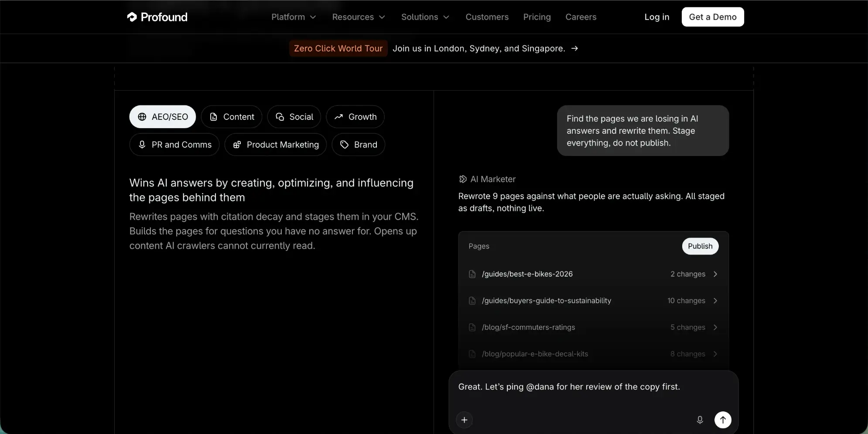The height and width of the screenshot is (434, 868).
Task: Click the Profound logo
Action: click(x=157, y=17)
